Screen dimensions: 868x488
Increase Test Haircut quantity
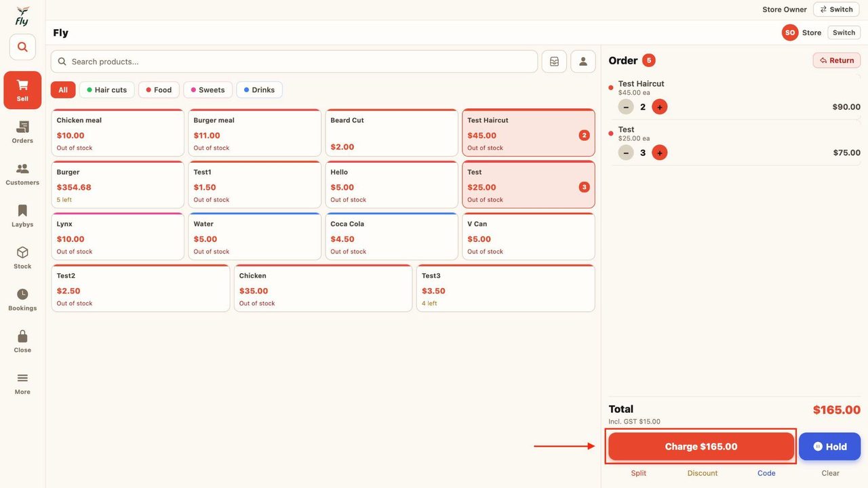tap(660, 107)
